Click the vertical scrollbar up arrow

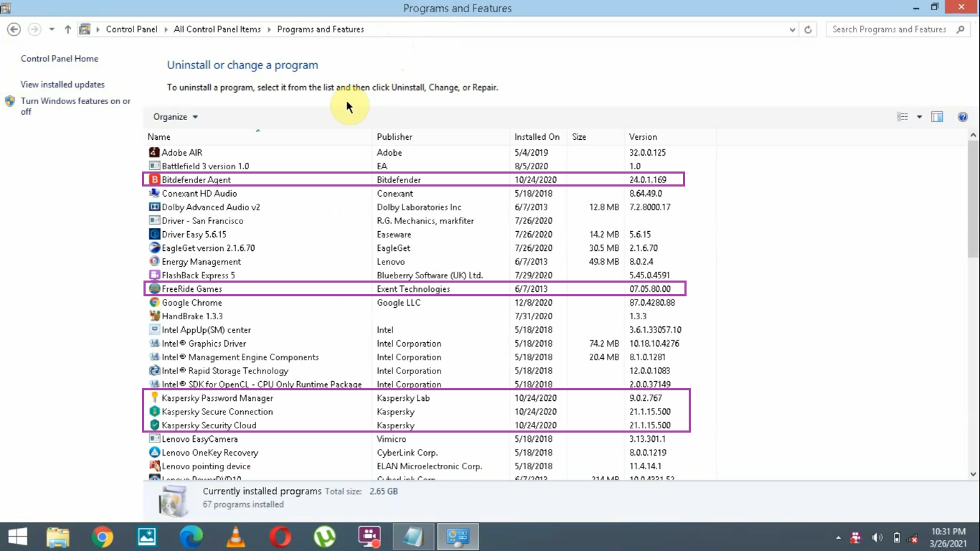[974, 135]
